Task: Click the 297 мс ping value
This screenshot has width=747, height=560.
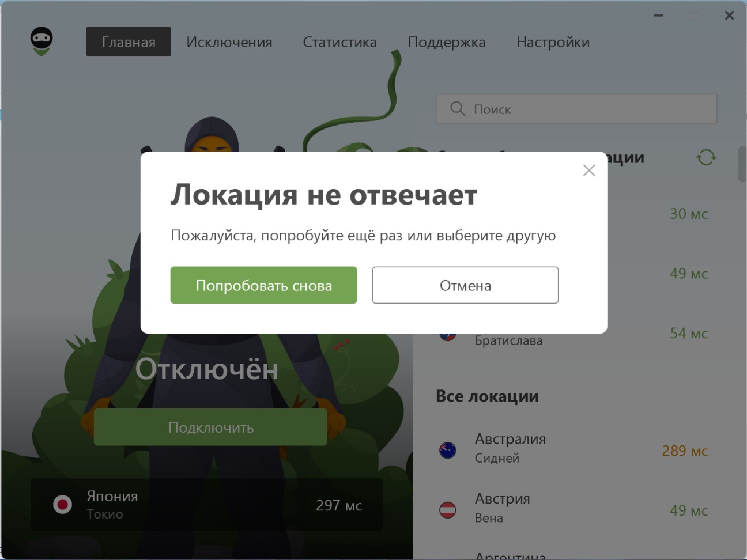Action: pyautogui.click(x=339, y=505)
